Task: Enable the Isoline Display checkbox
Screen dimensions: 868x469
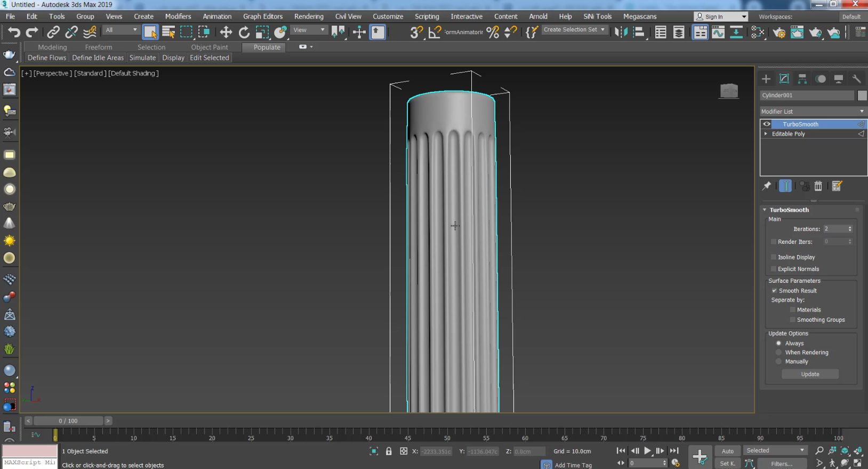Action: point(774,257)
